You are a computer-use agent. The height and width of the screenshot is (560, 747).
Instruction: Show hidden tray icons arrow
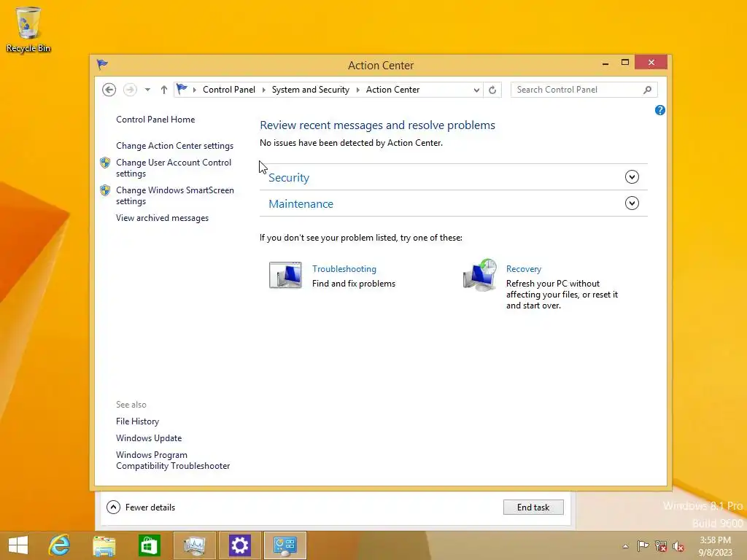point(625,546)
